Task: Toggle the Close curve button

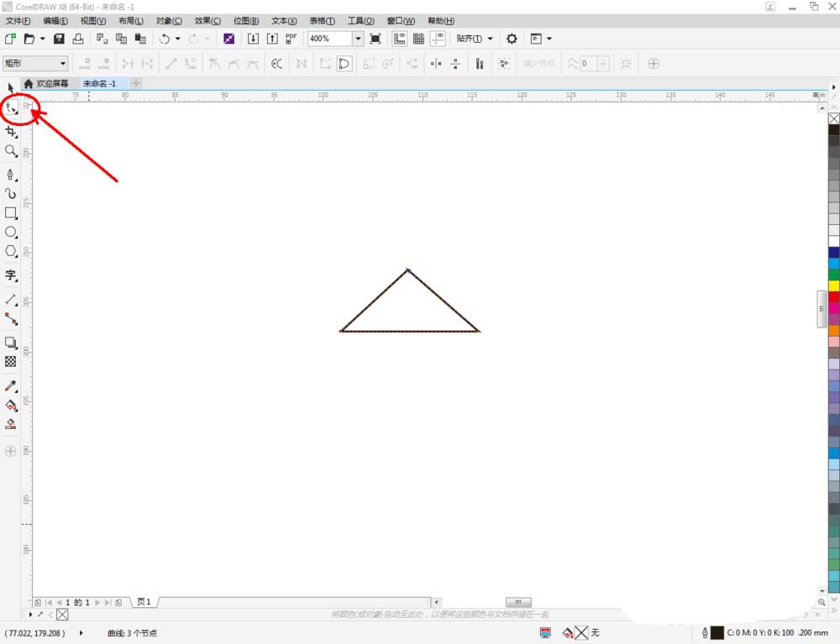Action: 344,64
